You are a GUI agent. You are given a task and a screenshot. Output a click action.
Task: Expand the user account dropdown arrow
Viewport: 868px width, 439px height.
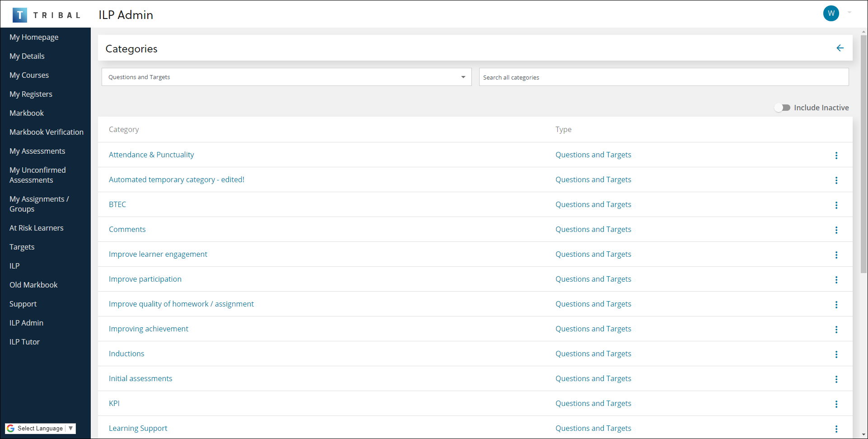(x=849, y=13)
